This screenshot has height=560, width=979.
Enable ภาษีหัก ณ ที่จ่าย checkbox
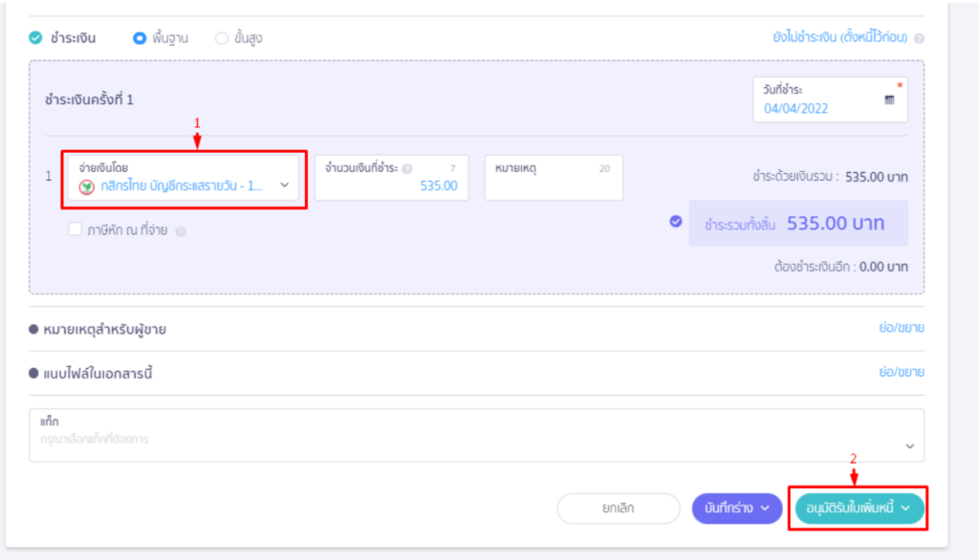point(75,229)
